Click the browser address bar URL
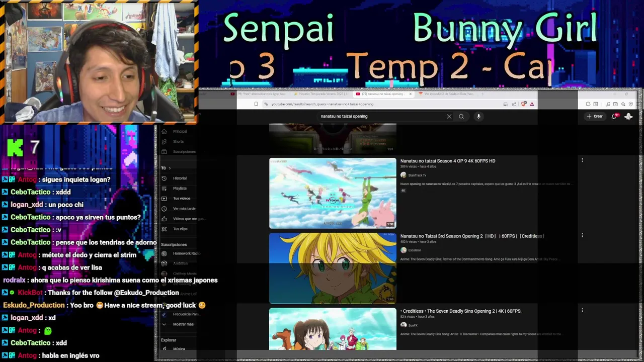The width and height of the screenshot is (644, 362). [323, 104]
